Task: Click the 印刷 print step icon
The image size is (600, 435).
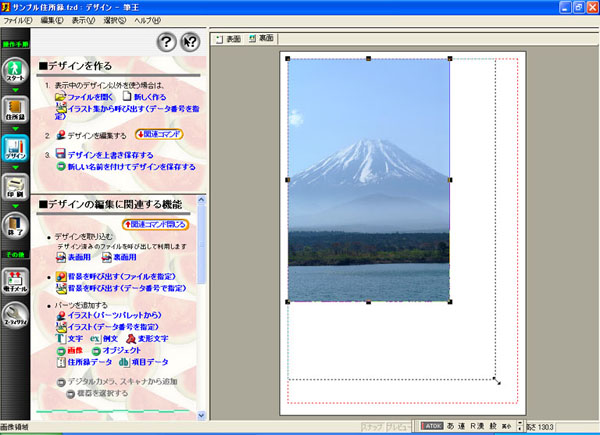Action: (15, 187)
